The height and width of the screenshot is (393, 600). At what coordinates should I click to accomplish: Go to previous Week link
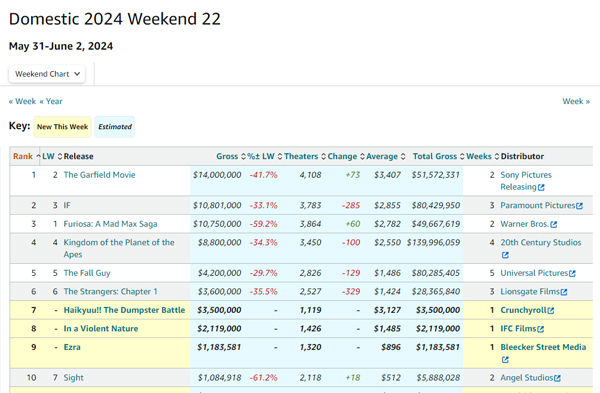coord(22,101)
